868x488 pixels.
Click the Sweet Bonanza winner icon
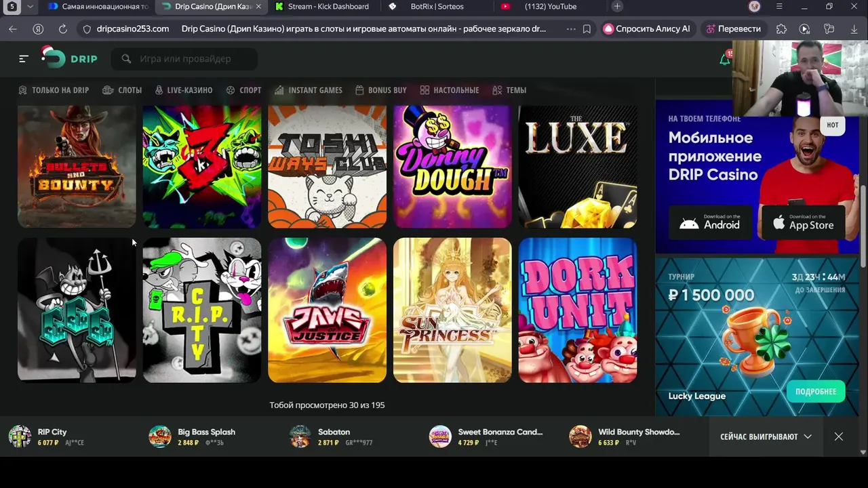click(440, 436)
